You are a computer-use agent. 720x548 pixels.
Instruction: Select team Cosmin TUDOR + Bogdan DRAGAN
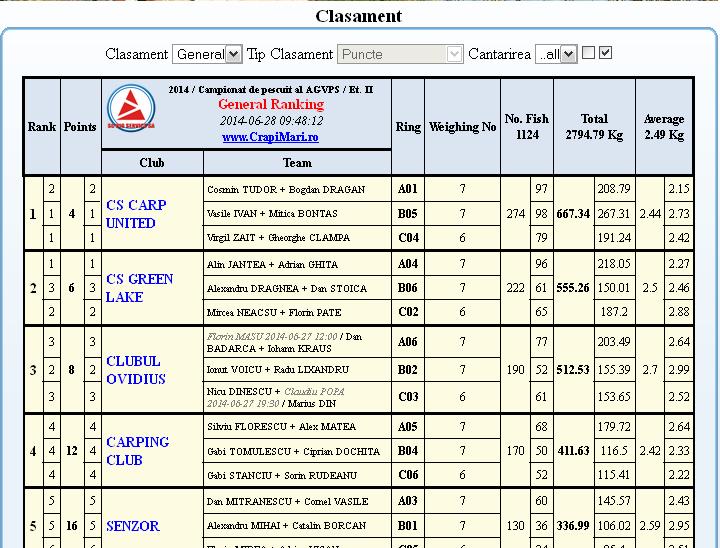coord(286,189)
